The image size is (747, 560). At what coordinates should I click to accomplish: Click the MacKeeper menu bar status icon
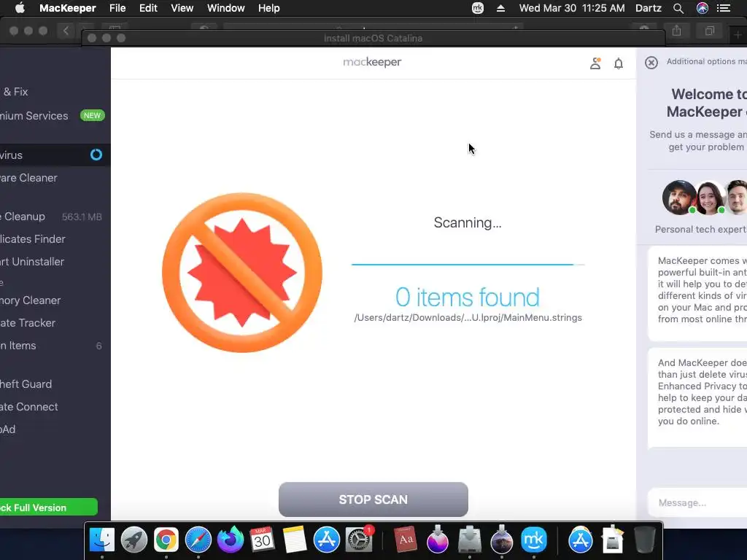click(x=478, y=8)
